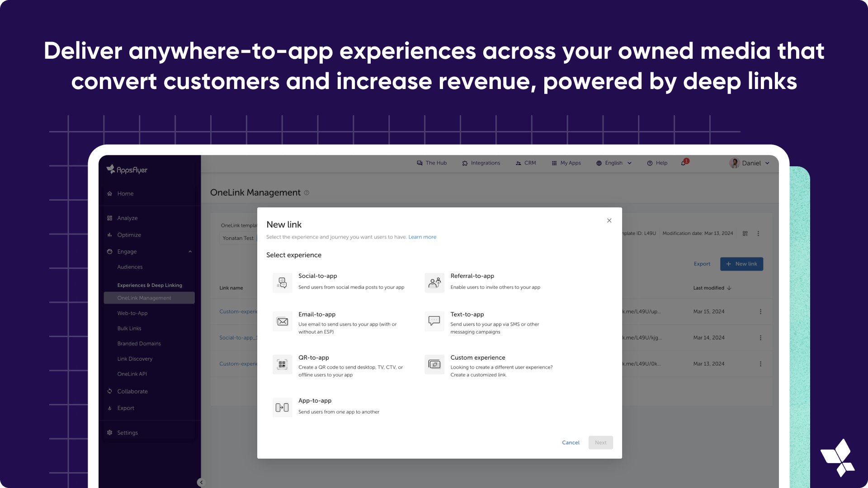Click the App-to-app experience icon
Image resolution: width=868 pixels, height=488 pixels.
point(282,407)
